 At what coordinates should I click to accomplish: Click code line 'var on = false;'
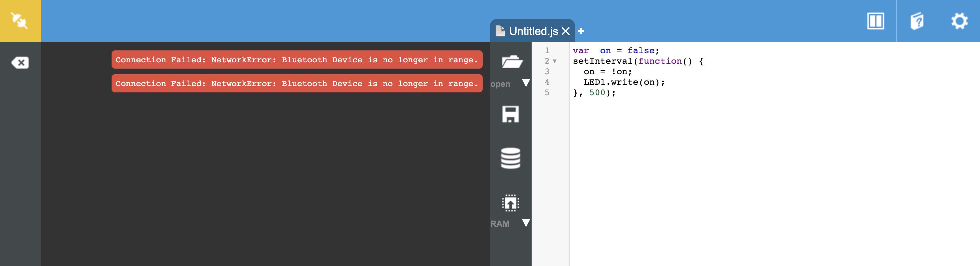pos(616,51)
